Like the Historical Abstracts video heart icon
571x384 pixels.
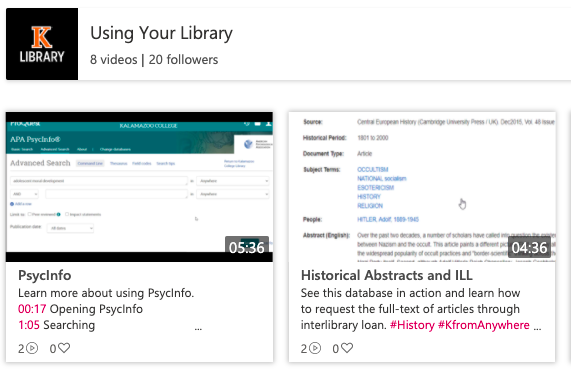point(347,348)
